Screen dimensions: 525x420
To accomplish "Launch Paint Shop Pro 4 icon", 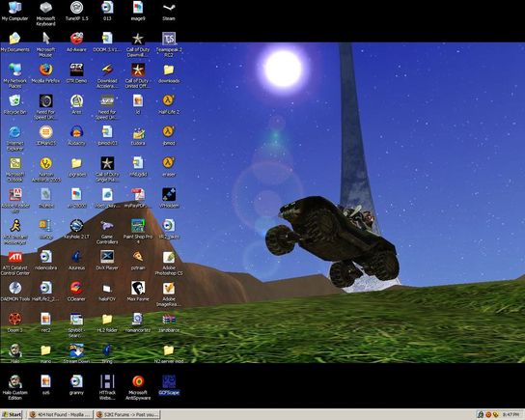I will click(138, 232).
